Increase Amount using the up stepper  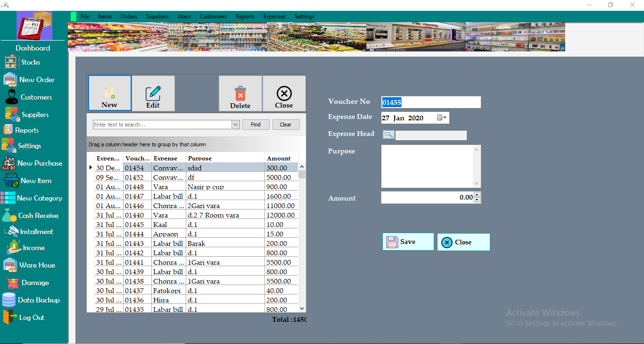point(477,194)
